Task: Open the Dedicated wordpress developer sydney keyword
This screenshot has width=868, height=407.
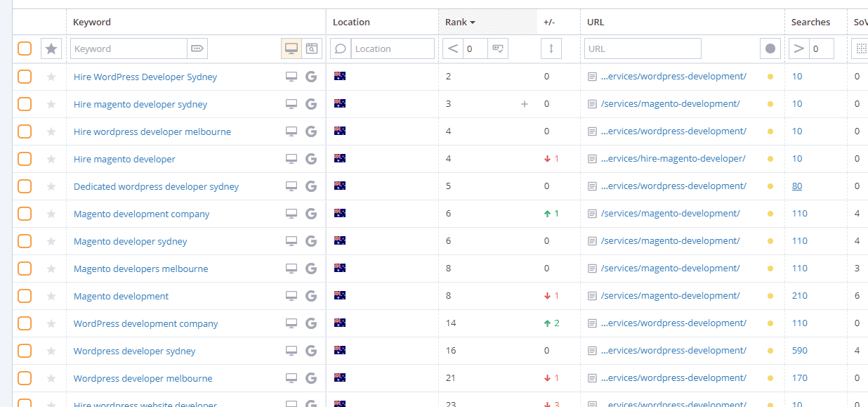Action: pyautogui.click(x=156, y=186)
